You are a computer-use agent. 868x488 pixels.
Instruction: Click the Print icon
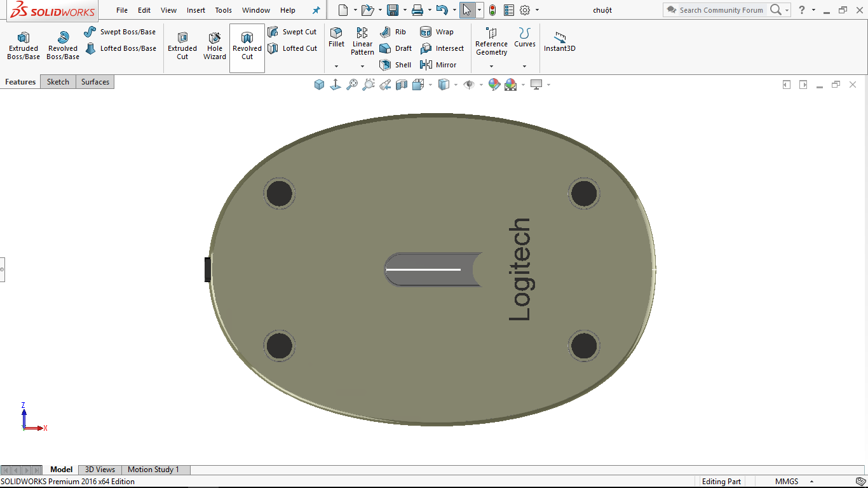(417, 10)
